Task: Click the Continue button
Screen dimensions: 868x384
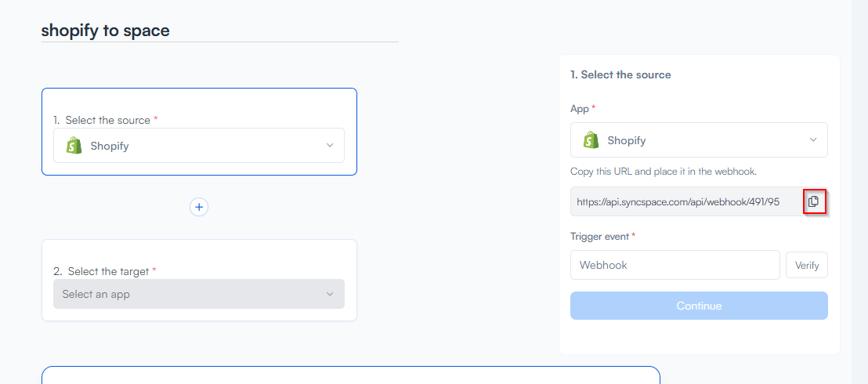Action: click(x=699, y=306)
